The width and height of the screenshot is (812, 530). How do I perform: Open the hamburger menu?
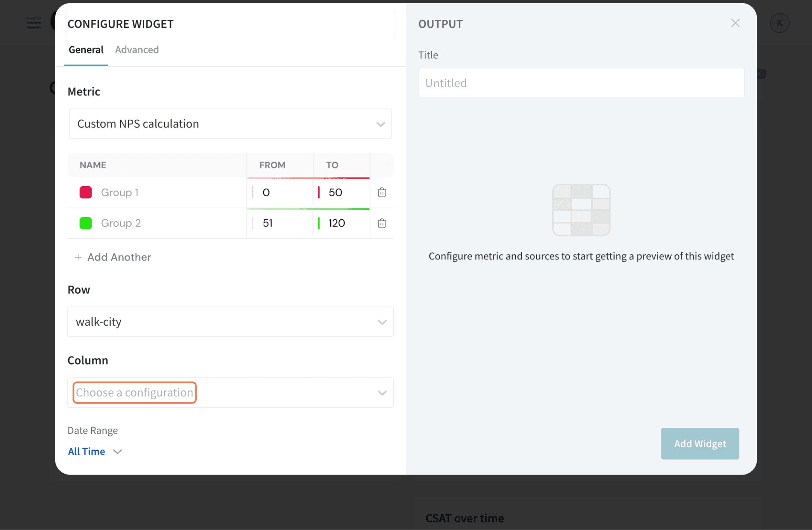pyautogui.click(x=34, y=23)
